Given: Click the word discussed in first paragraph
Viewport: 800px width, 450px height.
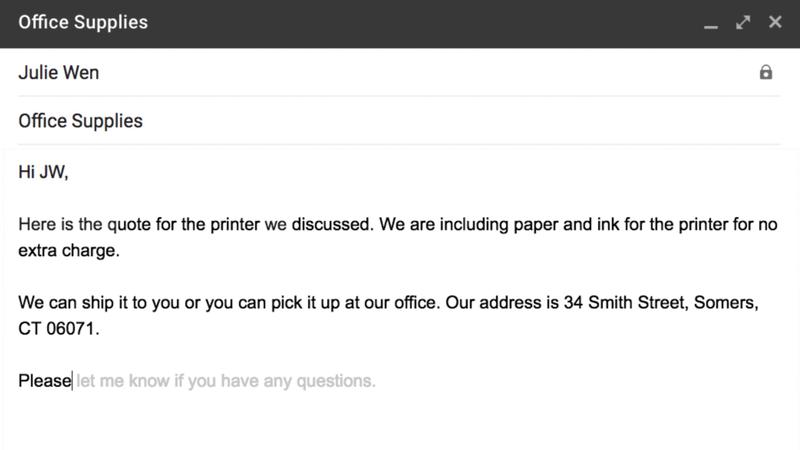Looking at the screenshot, I should click(332, 224).
